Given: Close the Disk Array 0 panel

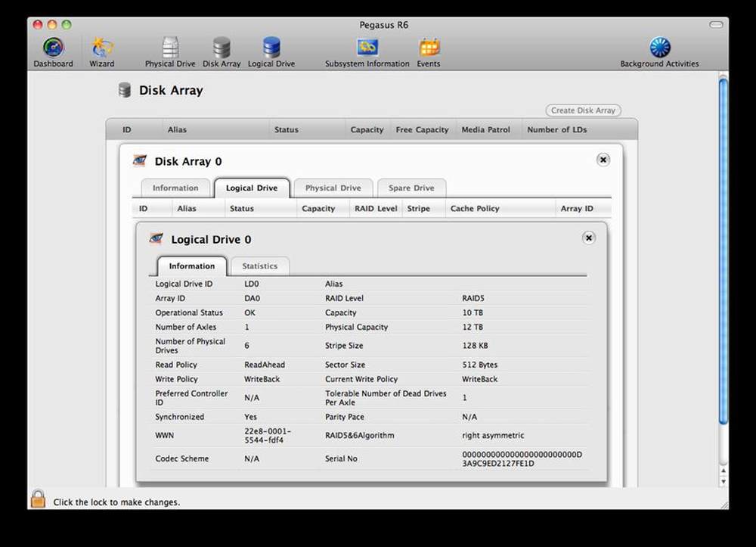Looking at the screenshot, I should click(x=603, y=160).
